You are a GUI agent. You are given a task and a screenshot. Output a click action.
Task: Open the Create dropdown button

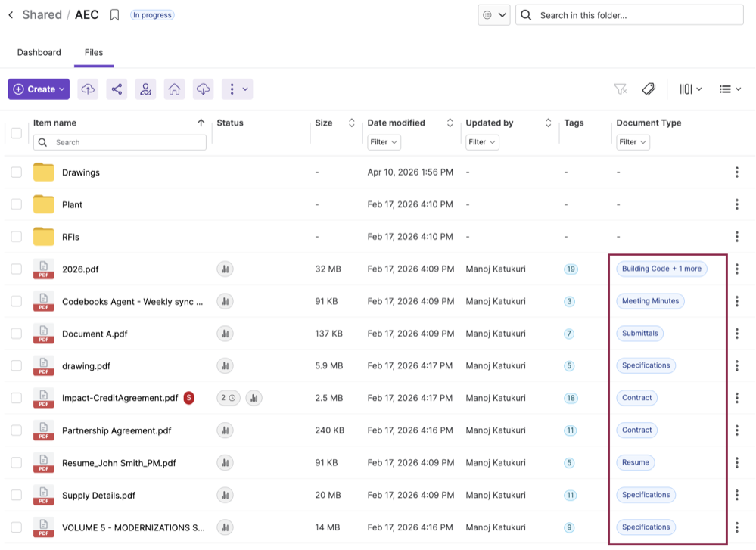pyautogui.click(x=39, y=89)
